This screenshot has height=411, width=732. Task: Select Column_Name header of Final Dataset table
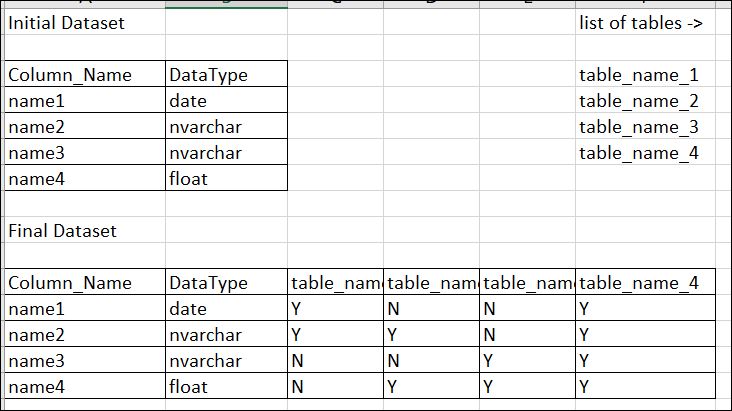tap(70, 283)
